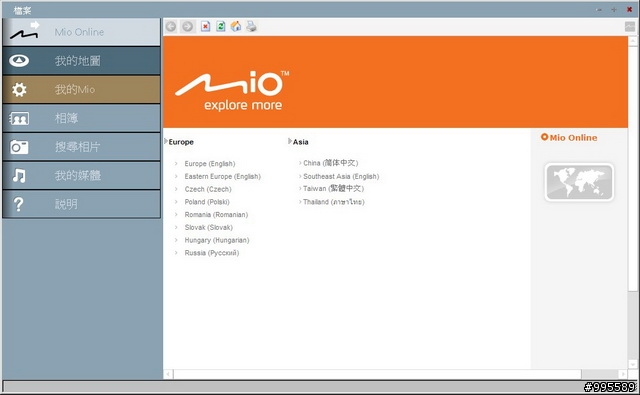Open the Europe (English) link
The height and width of the screenshot is (395, 640).
pos(210,164)
